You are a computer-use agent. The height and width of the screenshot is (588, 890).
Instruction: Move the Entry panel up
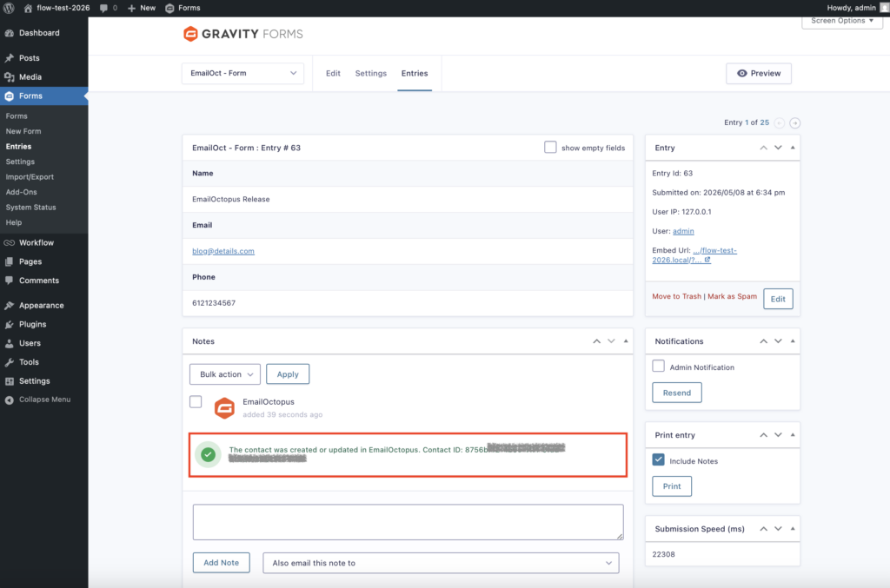(x=763, y=148)
